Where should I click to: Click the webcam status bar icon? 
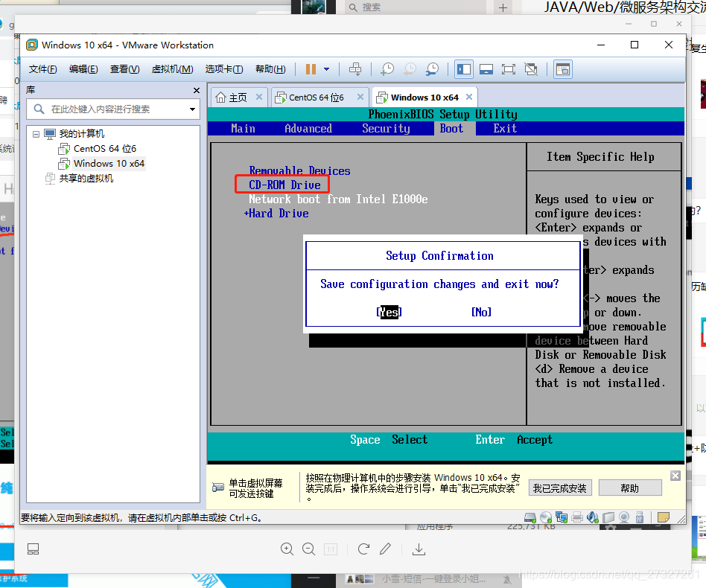[624, 517]
